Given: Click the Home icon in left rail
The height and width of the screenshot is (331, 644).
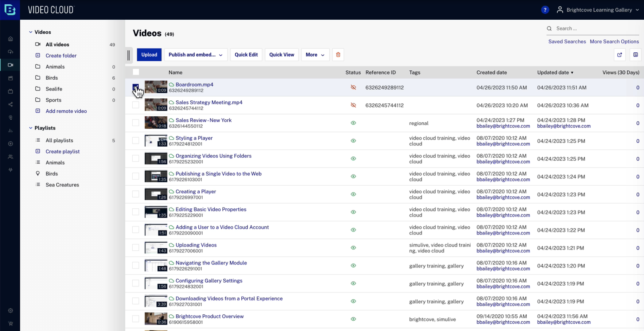Looking at the screenshot, I should pos(10,39).
